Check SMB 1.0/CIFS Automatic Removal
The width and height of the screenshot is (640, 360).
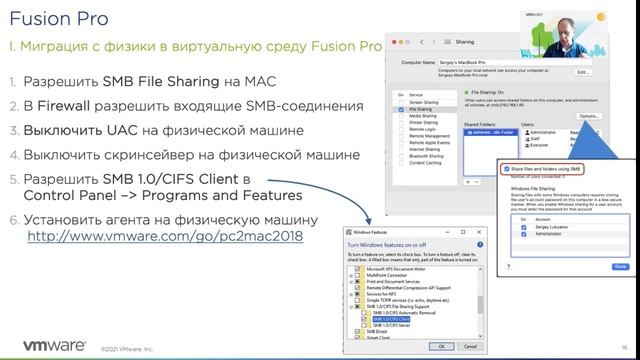click(x=364, y=313)
